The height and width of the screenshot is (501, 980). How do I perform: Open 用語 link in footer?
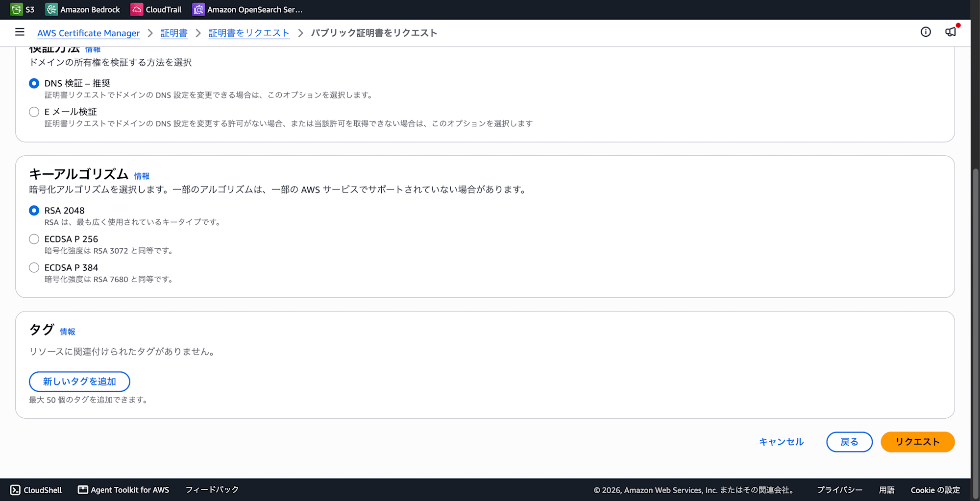(x=886, y=490)
